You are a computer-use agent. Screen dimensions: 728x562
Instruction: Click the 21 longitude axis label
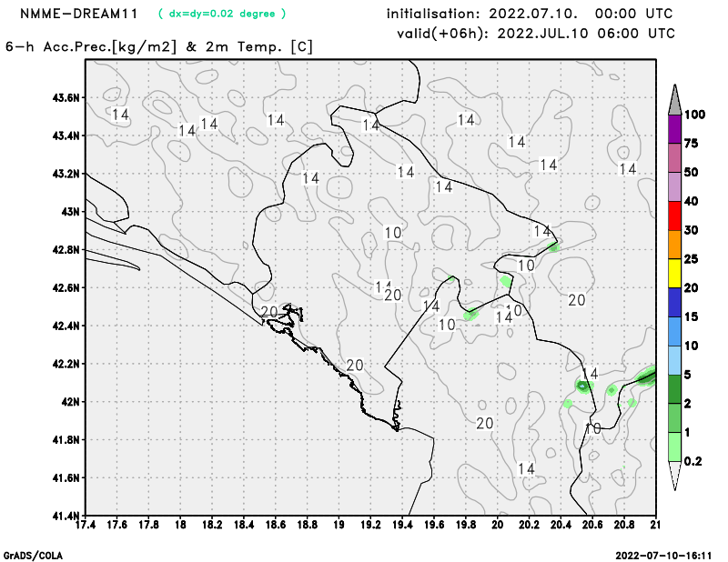[655, 526]
